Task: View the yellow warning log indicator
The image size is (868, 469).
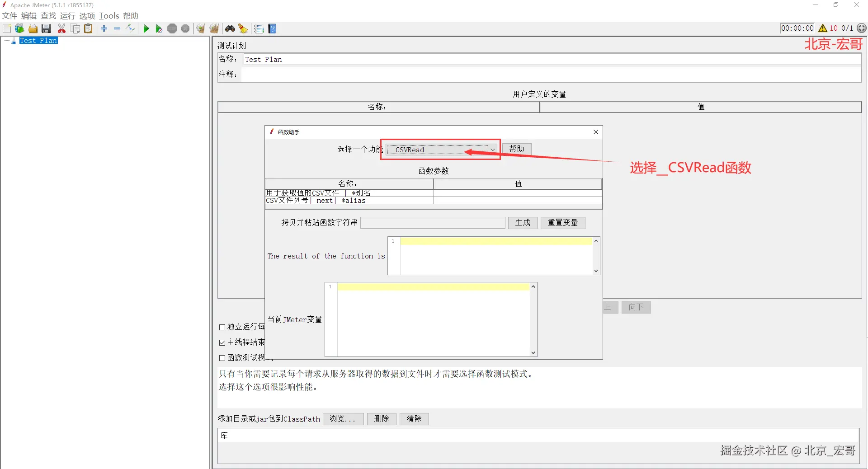Action: (823, 28)
